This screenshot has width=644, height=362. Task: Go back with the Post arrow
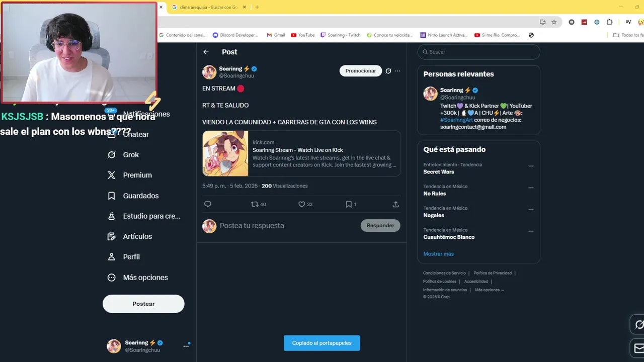click(206, 52)
